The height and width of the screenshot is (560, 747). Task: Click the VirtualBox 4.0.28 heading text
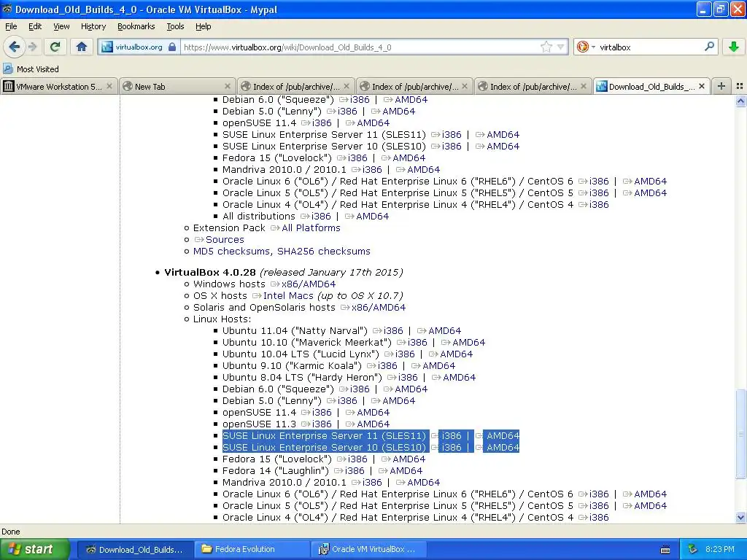[210, 273]
